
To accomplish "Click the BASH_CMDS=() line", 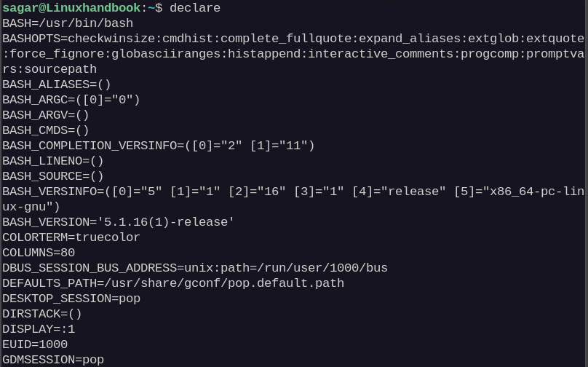I will click(46, 130).
